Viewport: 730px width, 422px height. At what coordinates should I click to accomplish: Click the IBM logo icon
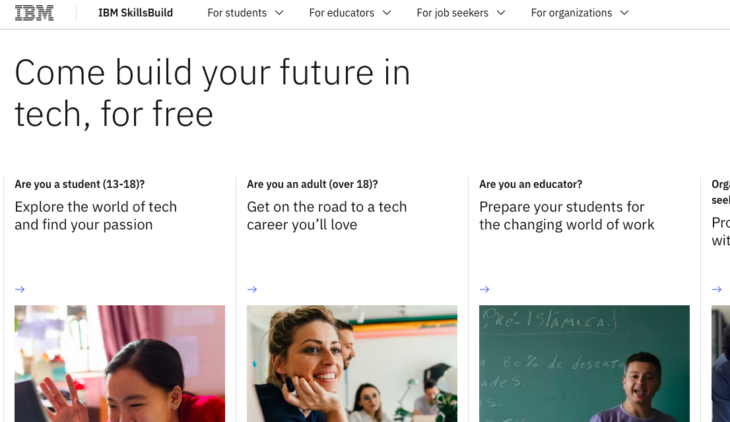[34, 13]
